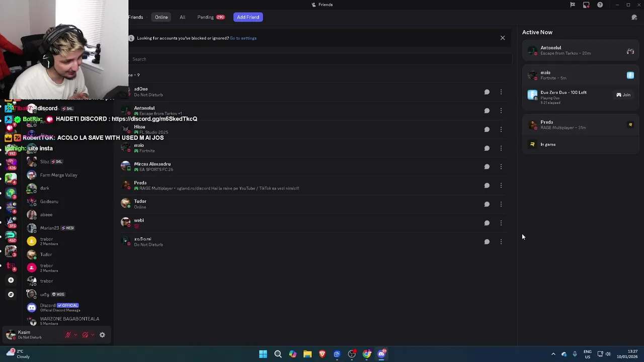The width and height of the screenshot is (644, 362).
Task: Message Tudor from the online friends row
Action: pyautogui.click(x=487, y=204)
